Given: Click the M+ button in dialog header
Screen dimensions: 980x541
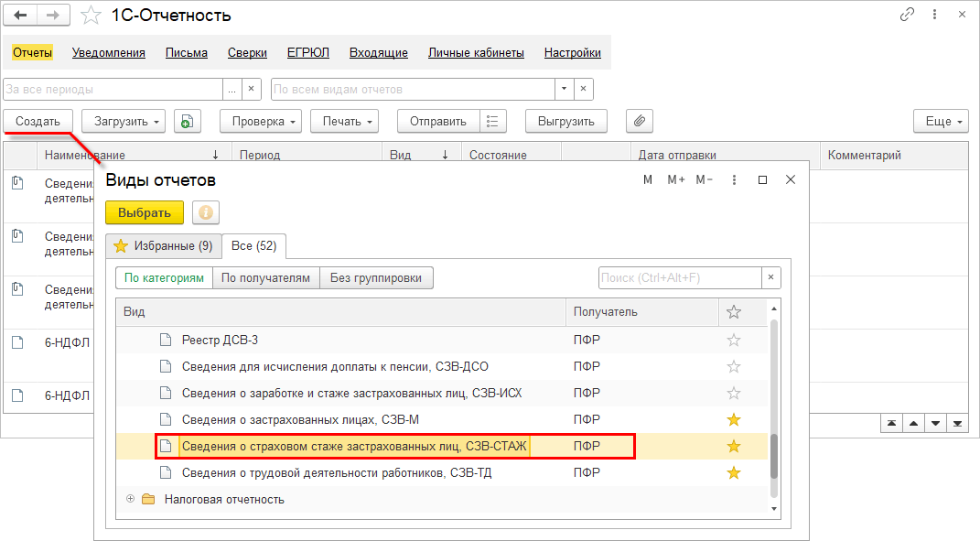Looking at the screenshot, I should point(675,180).
